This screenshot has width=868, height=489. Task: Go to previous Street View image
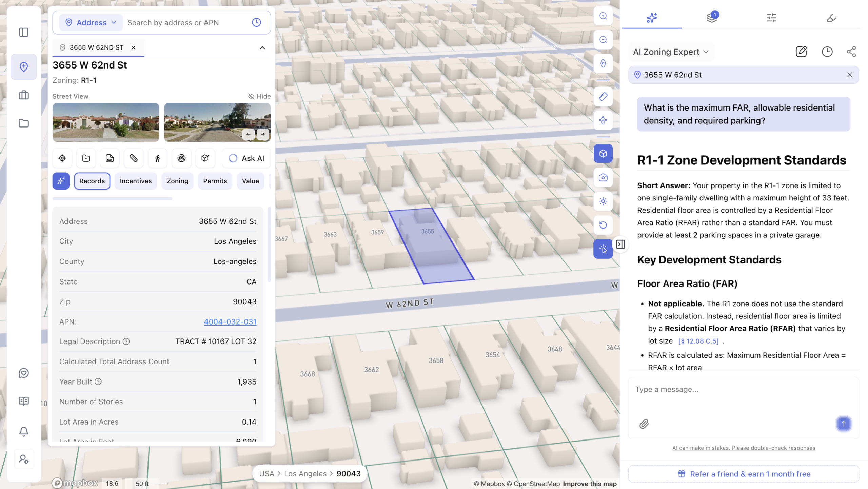tap(248, 134)
